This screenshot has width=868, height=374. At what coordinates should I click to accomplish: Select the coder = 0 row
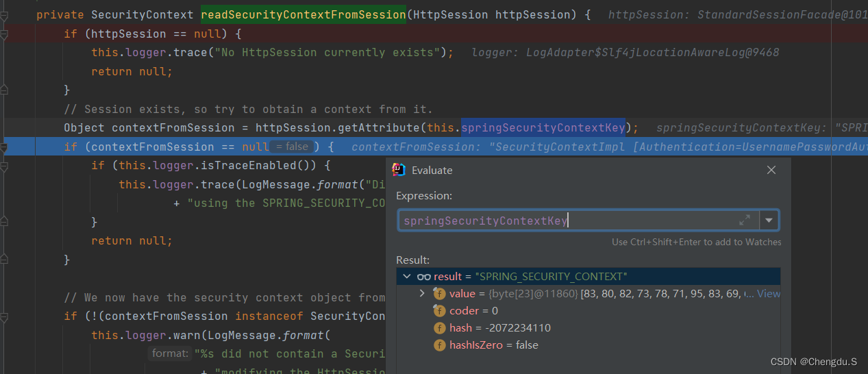[588, 310]
